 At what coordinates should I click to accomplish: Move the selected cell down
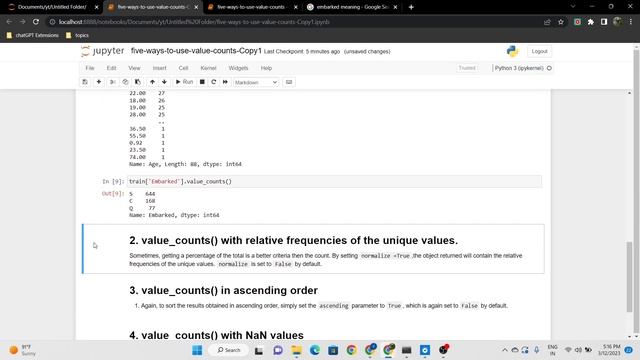coord(164,82)
